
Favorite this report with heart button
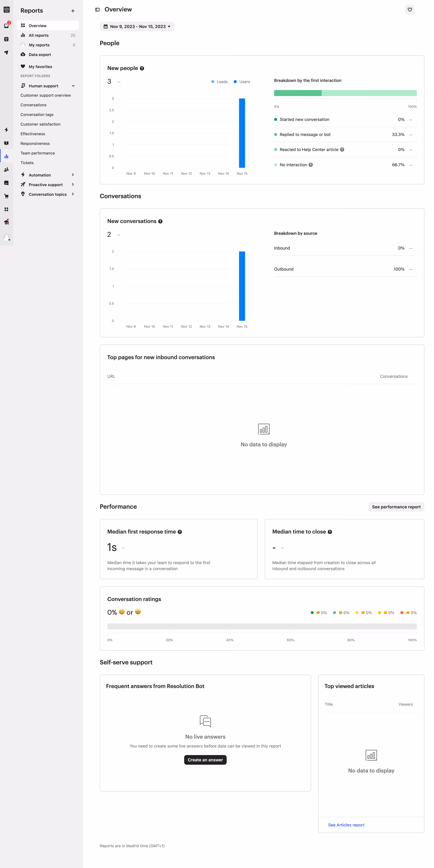coord(410,9)
